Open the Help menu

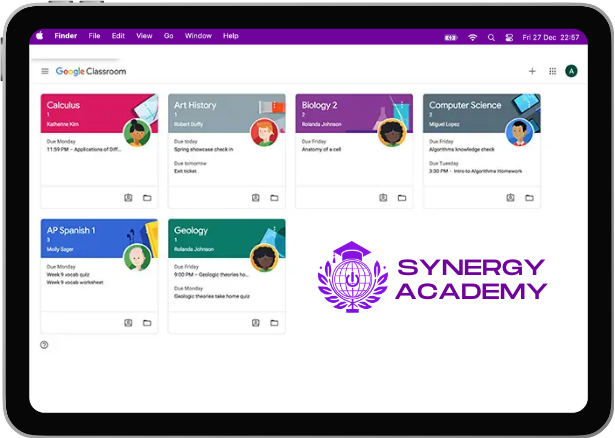(231, 36)
